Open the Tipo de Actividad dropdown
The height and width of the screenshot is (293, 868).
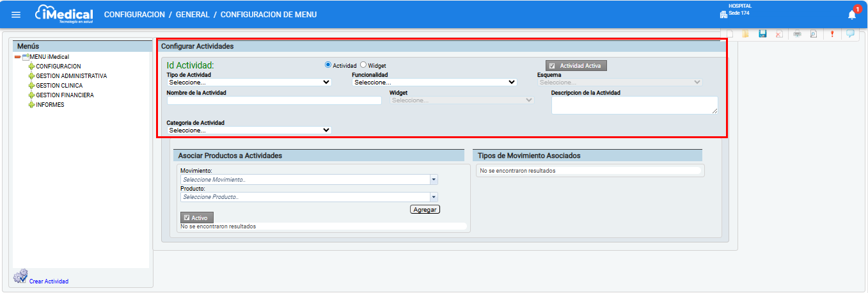coord(249,82)
